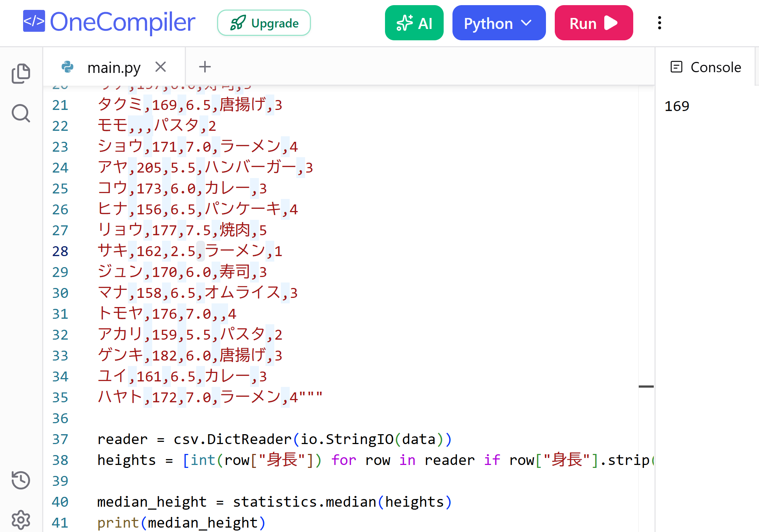Select the Console panel tab
This screenshot has height=532, width=759.
coord(706,67)
